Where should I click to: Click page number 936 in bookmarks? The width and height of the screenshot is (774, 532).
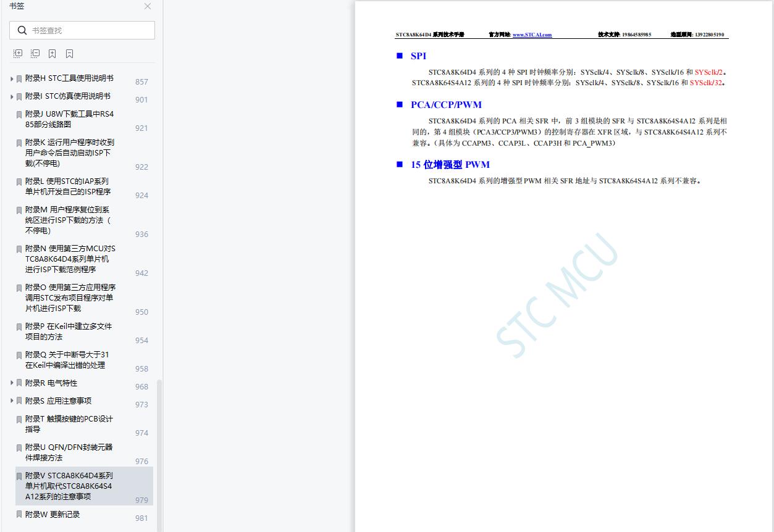[141, 234]
